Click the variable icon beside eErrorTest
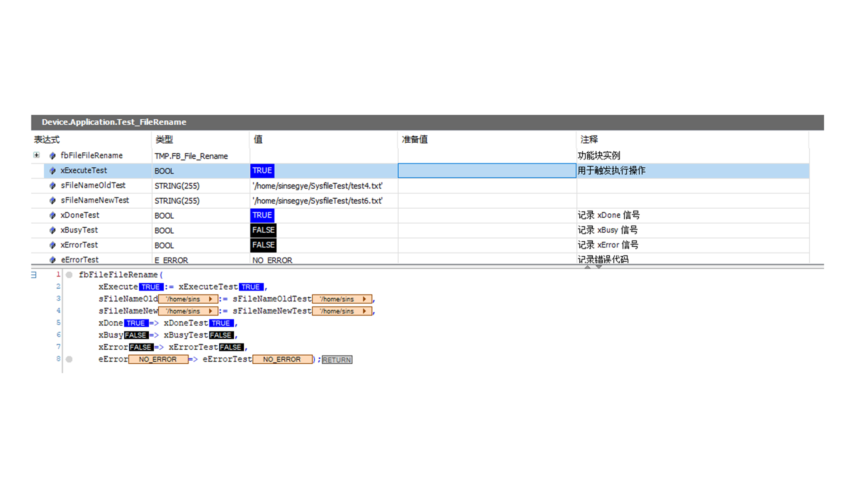The height and width of the screenshot is (488, 868). [52, 260]
